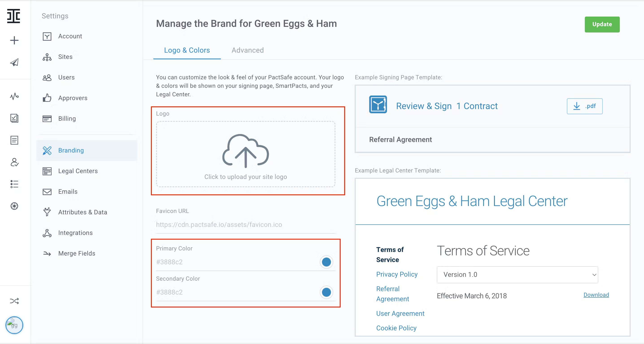
Task: Open Merge Fields settings
Action: [77, 253]
